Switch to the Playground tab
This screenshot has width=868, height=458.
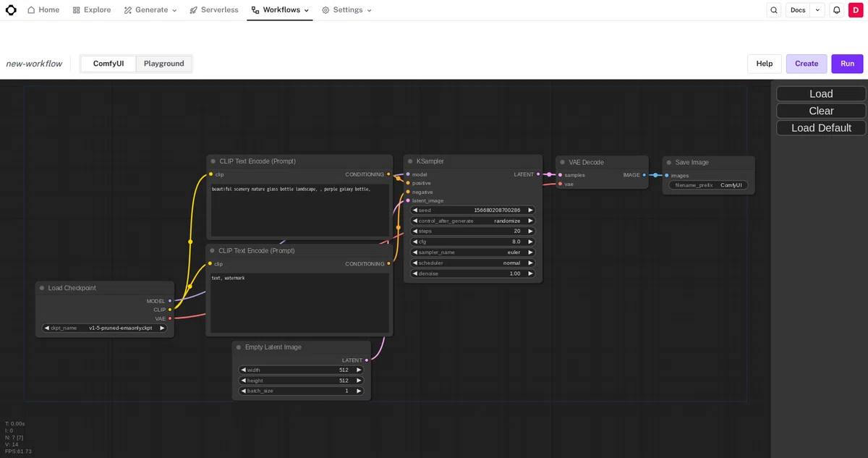click(164, 64)
